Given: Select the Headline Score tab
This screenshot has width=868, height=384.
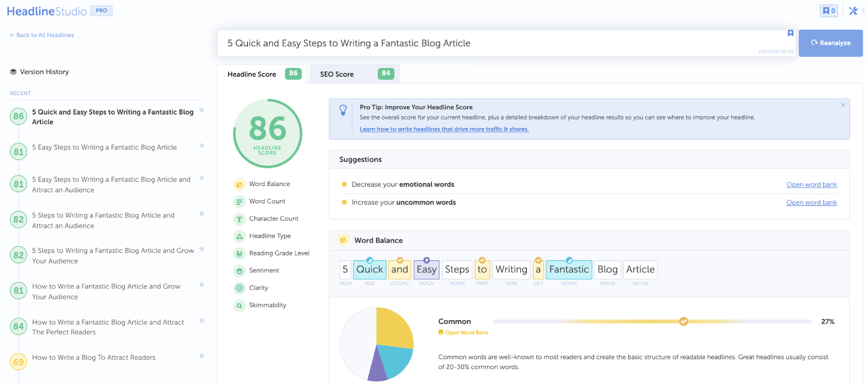Looking at the screenshot, I should point(263,74).
